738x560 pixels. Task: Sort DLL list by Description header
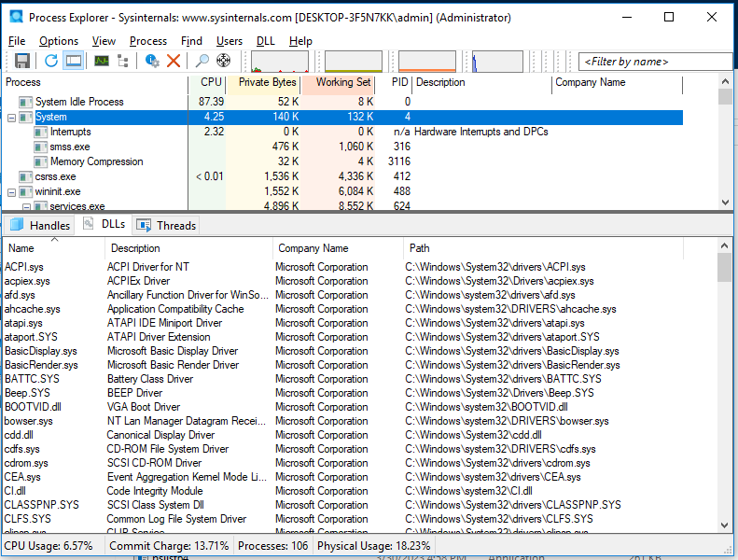[x=189, y=248]
